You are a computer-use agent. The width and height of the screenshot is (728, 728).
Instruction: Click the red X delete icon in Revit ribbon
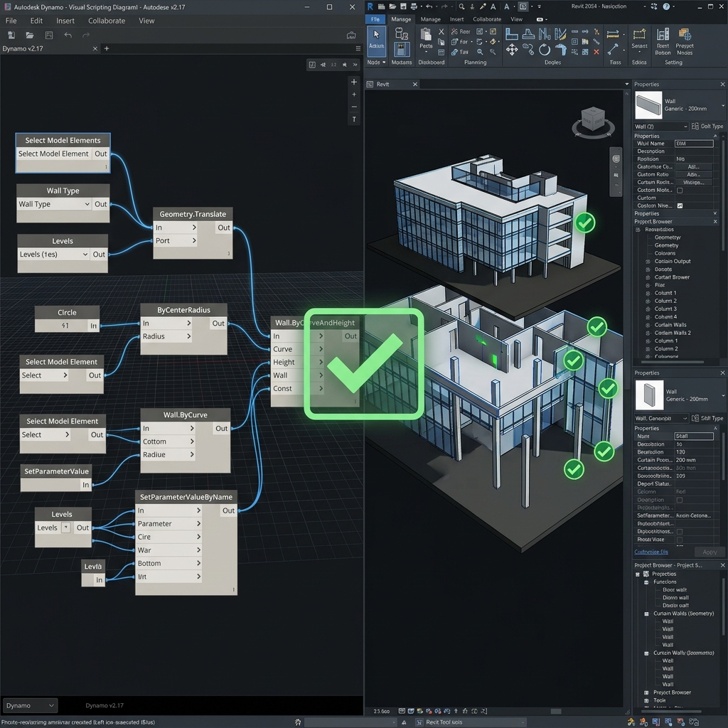[x=596, y=52]
